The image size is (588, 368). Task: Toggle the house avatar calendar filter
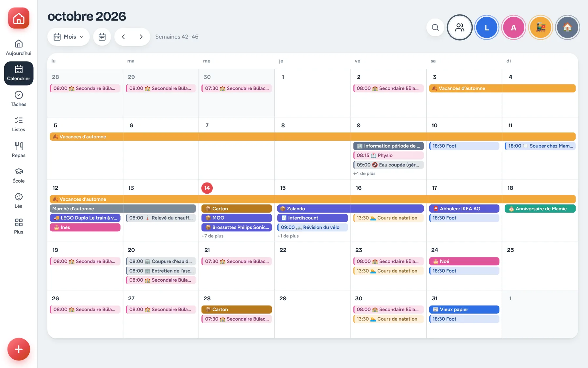coord(567,27)
